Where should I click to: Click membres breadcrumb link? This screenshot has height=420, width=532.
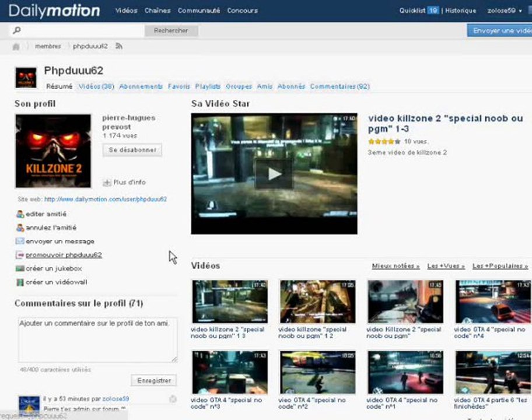click(x=48, y=46)
